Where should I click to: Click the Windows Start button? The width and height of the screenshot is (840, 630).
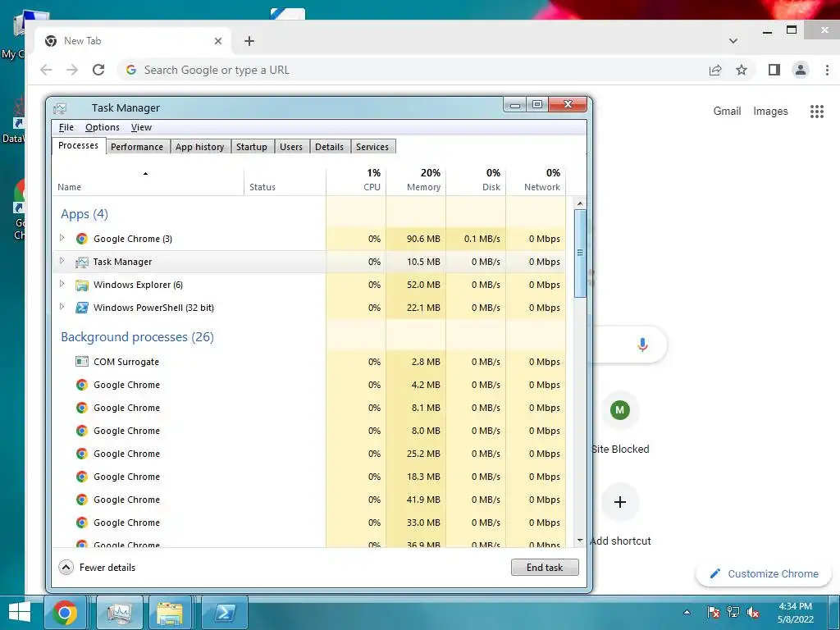(20, 613)
